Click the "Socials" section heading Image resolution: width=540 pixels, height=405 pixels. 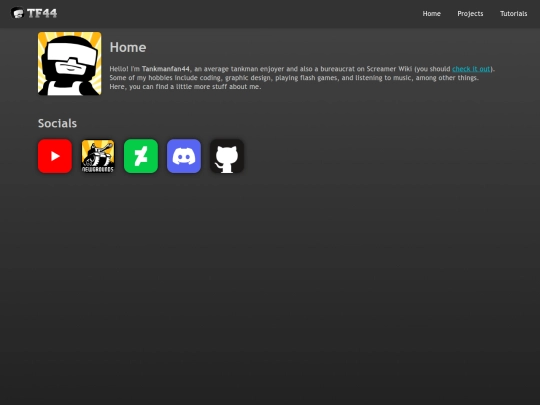click(x=57, y=123)
